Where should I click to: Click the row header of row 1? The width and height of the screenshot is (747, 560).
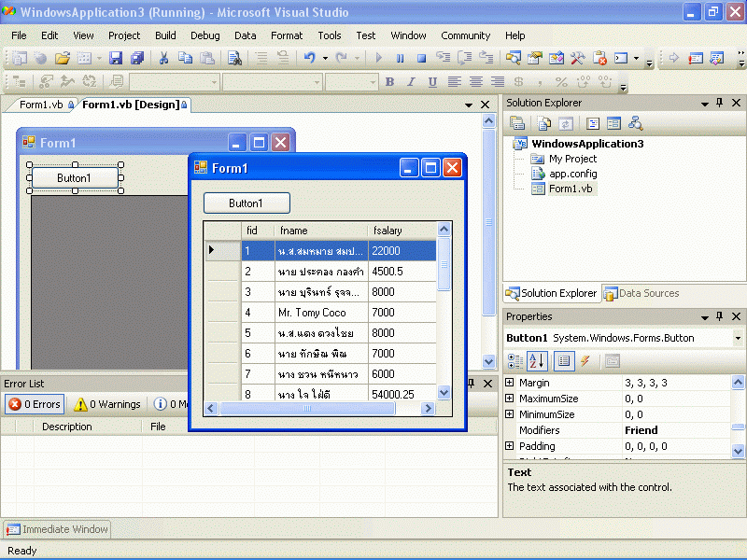point(222,250)
